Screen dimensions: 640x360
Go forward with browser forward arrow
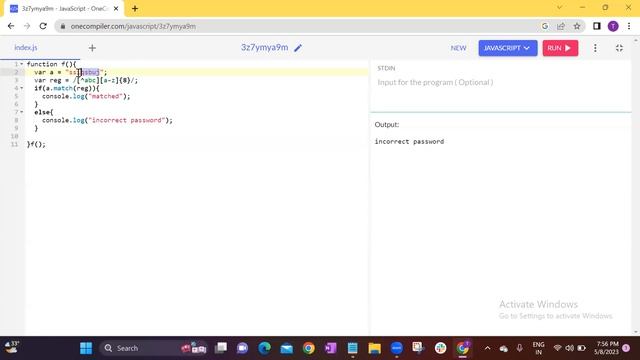(x=27, y=26)
